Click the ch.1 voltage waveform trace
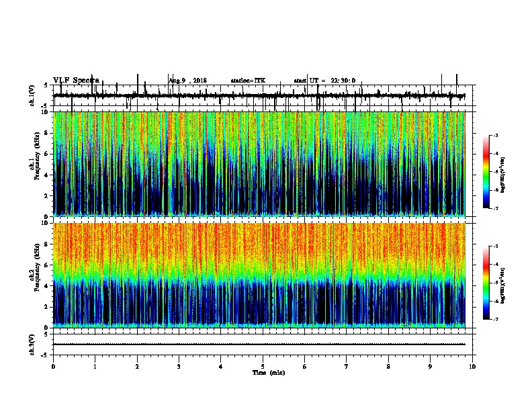532x411 pixels. (x=259, y=96)
